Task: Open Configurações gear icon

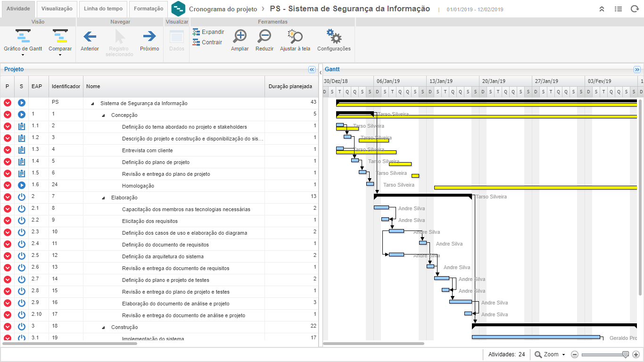Action: pos(334,36)
